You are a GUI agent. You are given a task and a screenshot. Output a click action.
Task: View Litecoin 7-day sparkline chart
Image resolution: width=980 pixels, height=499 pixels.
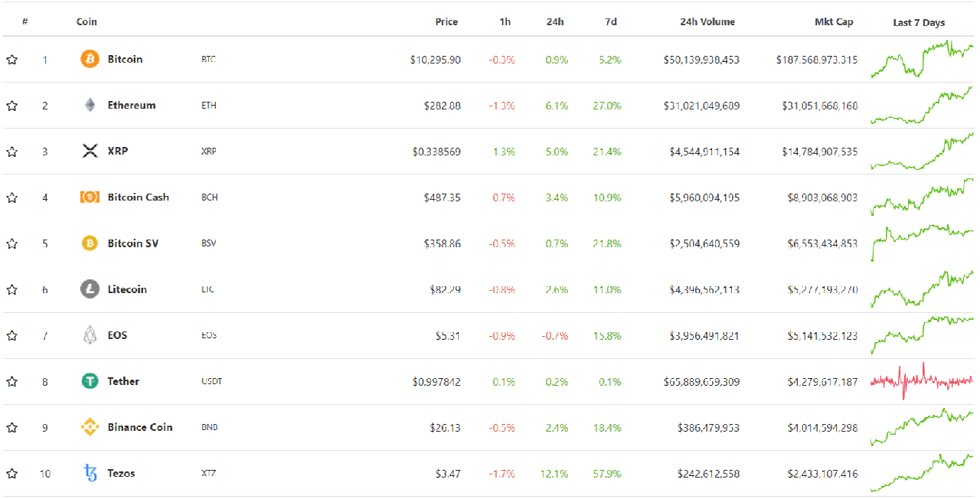coord(922,289)
